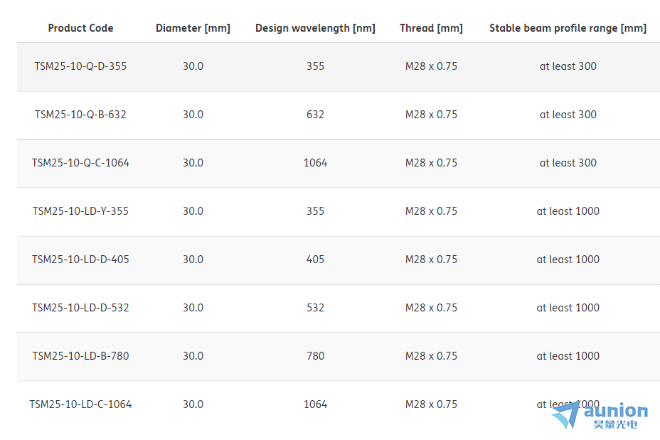Select product code TSM25-10-LD-C-1064
Screen dimensions: 660x440
click(80, 404)
